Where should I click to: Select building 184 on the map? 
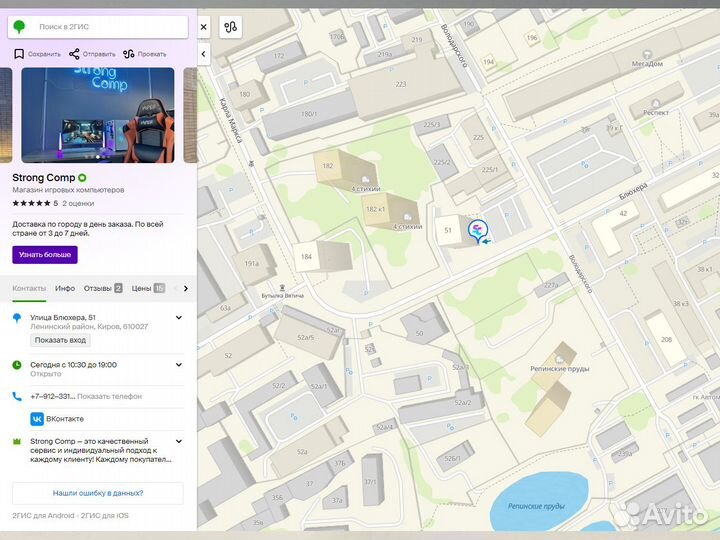[x=306, y=257]
